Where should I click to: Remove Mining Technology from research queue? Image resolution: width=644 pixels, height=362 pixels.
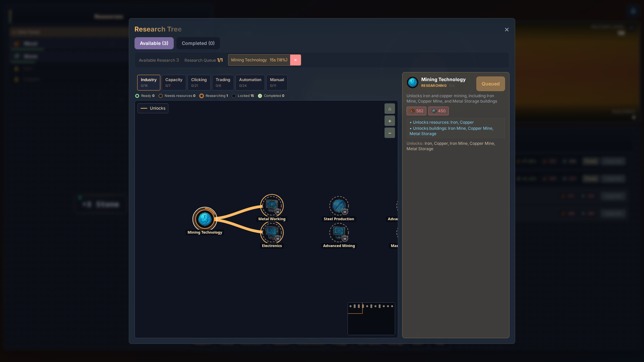click(295, 60)
